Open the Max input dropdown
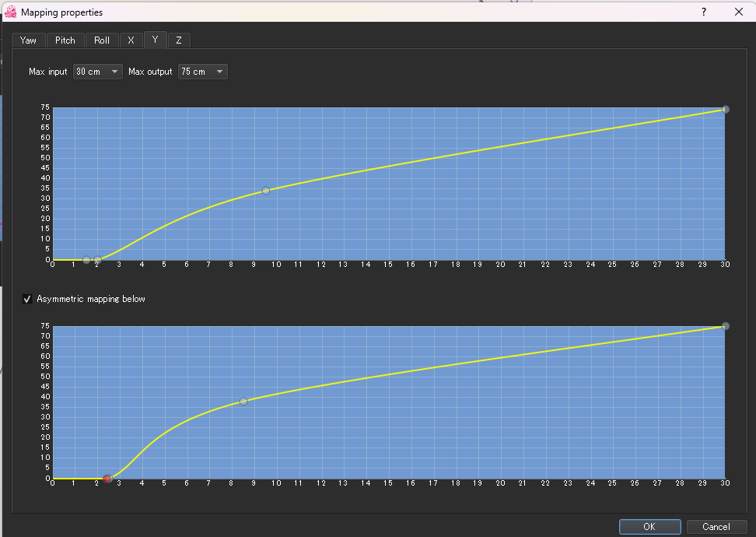 tap(98, 72)
